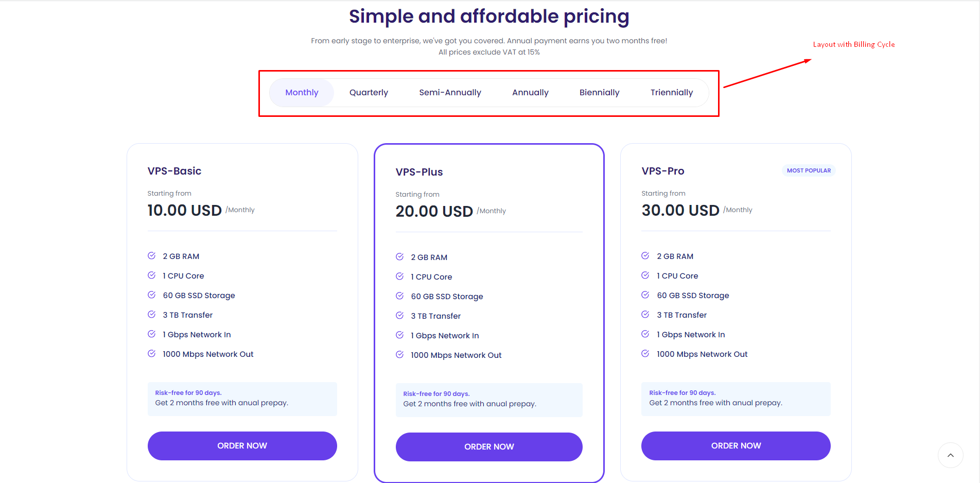Click the check icon next to VPS-Plus 1 CPU Core

399,277
